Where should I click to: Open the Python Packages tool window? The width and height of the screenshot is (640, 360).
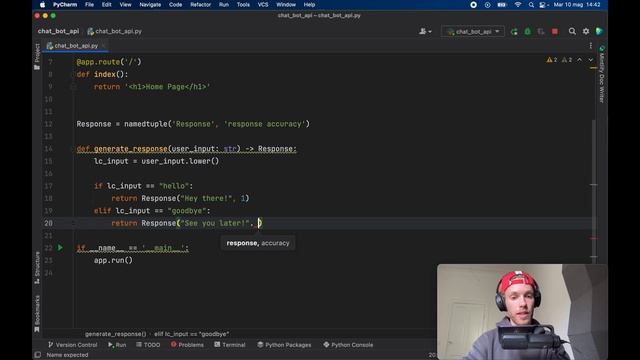point(284,345)
